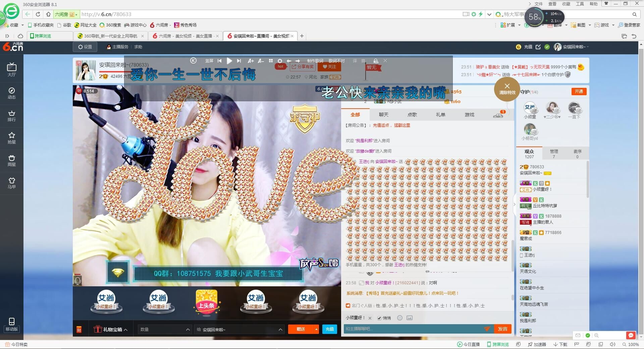Switch to the 礼单 tab
This screenshot has width=644, height=349.
pos(441,115)
